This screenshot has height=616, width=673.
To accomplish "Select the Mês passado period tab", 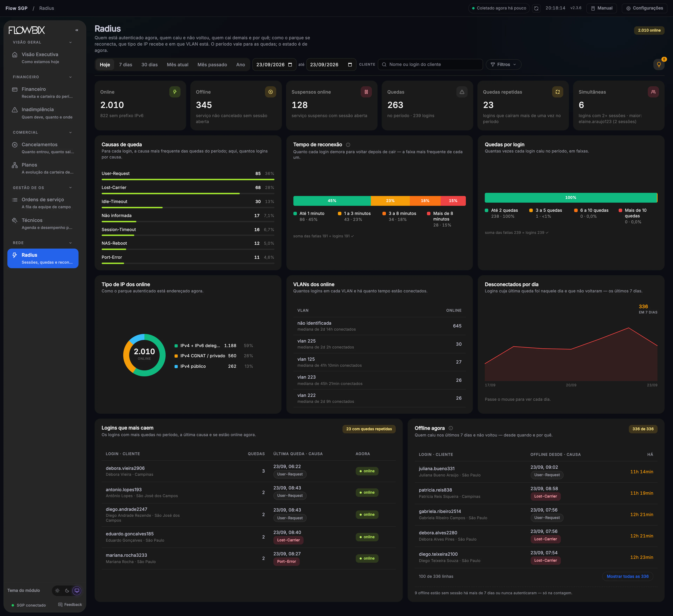I will pos(212,65).
